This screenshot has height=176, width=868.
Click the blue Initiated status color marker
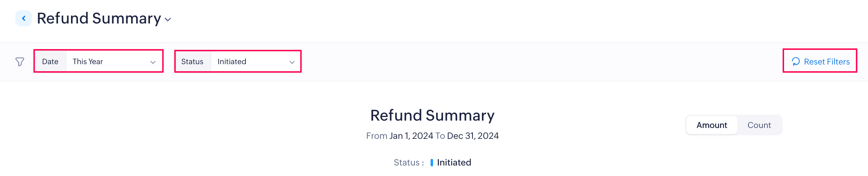click(432, 162)
